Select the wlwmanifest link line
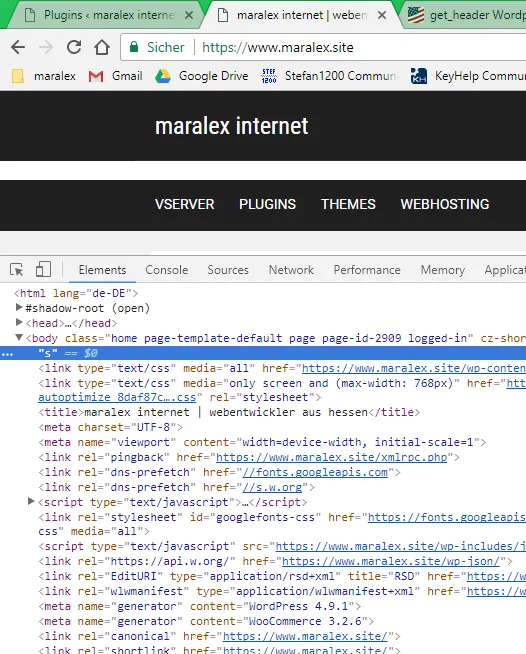 click(x=282, y=591)
